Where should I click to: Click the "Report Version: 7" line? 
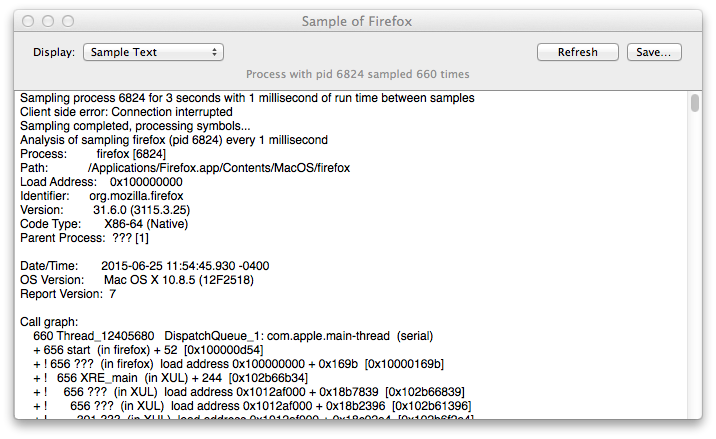coord(68,294)
